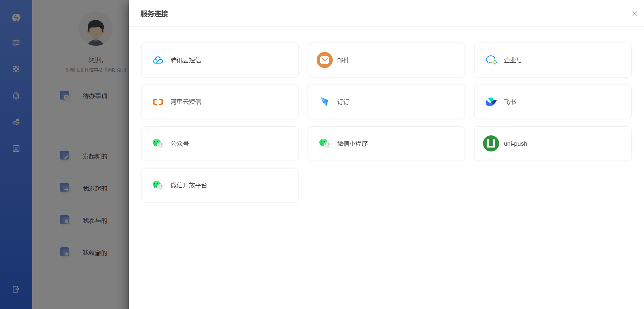Click the Feishu bird icon
This screenshot has height=309, width=644.
pos(491,102)
